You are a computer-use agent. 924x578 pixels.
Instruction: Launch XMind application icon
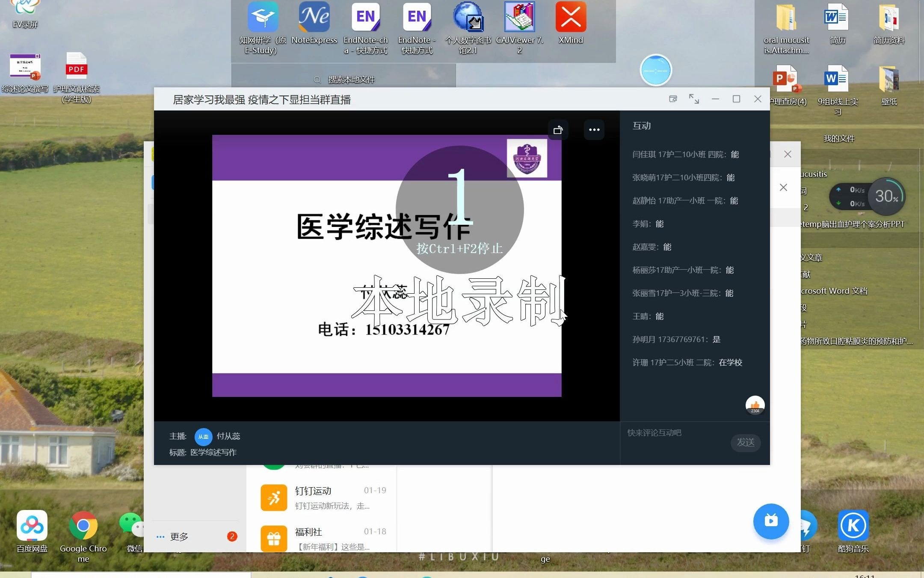click(x=571, y=24)
